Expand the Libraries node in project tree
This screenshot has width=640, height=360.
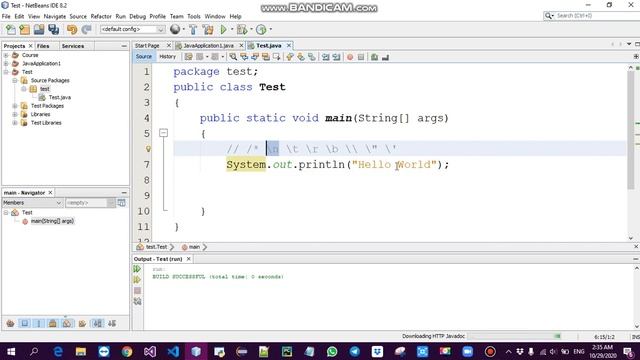pos(15,115)
